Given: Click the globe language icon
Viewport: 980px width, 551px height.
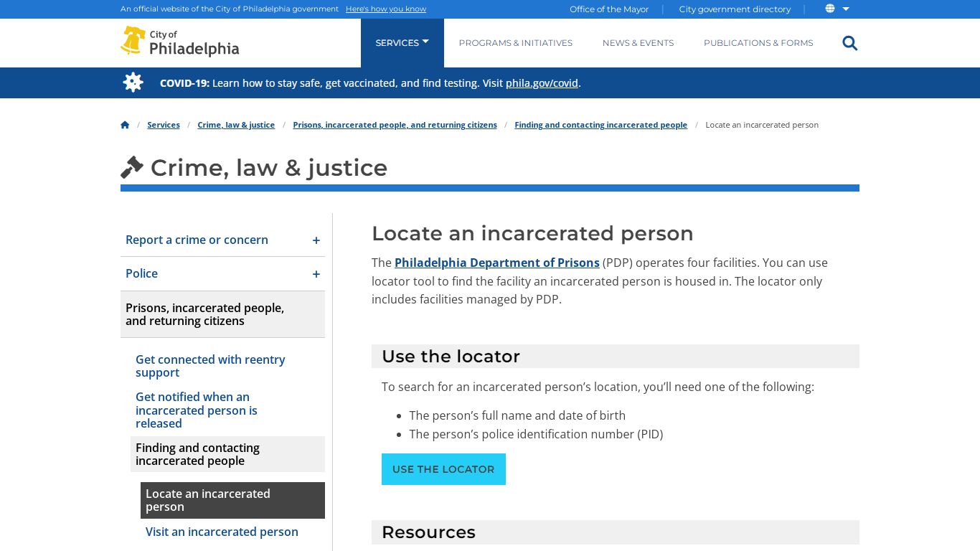Looking at the screenshot, I should [x=830, y=9].
